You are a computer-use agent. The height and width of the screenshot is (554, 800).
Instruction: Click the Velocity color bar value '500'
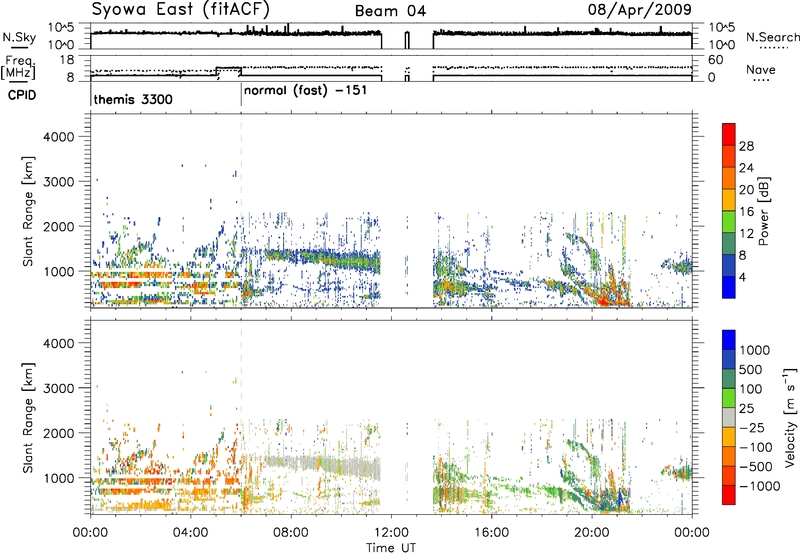click(751, 370)
